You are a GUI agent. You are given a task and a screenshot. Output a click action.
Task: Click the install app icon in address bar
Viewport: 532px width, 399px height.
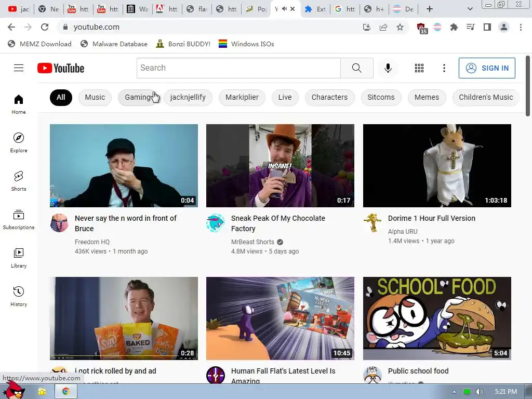coord(367,27)
